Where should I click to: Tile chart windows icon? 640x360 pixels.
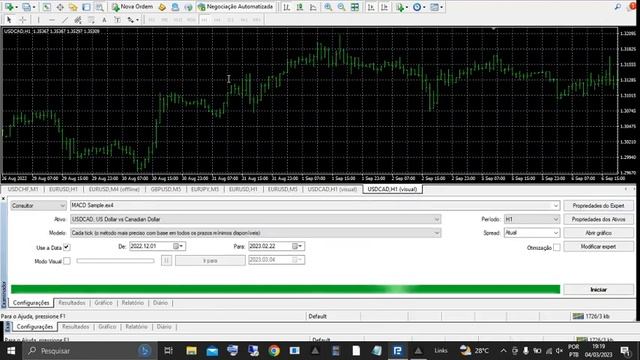(355, 7)
